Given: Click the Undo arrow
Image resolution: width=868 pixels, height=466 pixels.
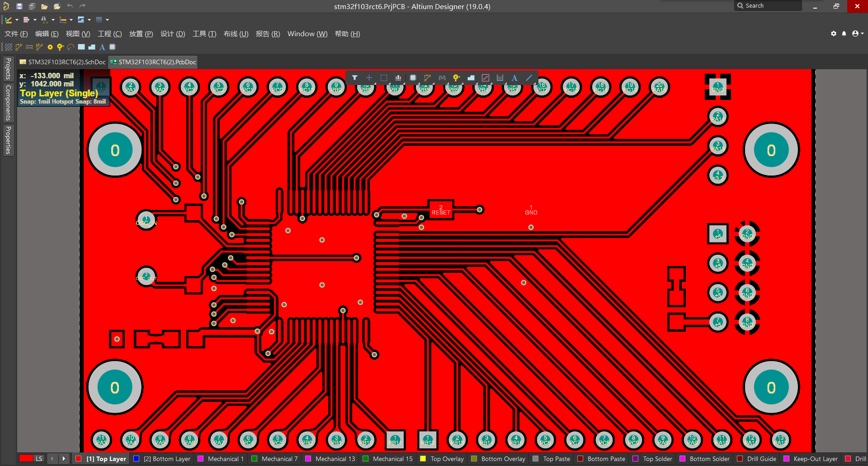Looking at the screenshot, I should (x=70, y=6).
